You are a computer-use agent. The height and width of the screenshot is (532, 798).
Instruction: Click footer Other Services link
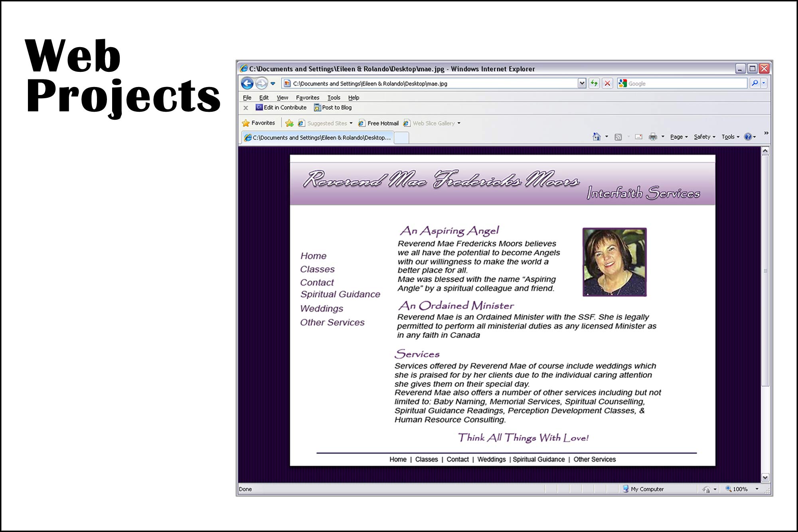click(x=595, y=459)
